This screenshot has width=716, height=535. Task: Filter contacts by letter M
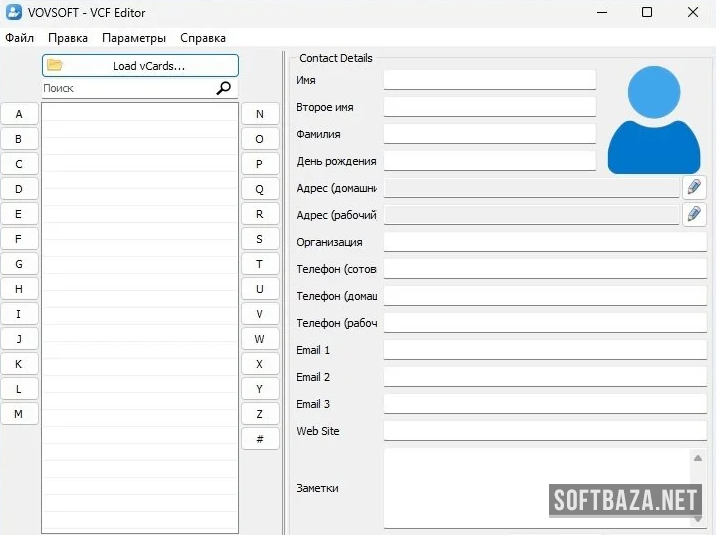19,414
